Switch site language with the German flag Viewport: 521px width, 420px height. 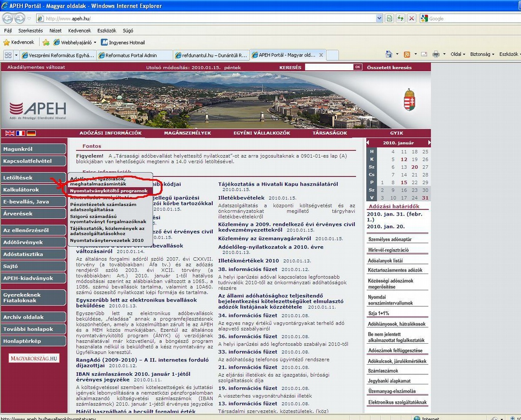tap(31, 133)
